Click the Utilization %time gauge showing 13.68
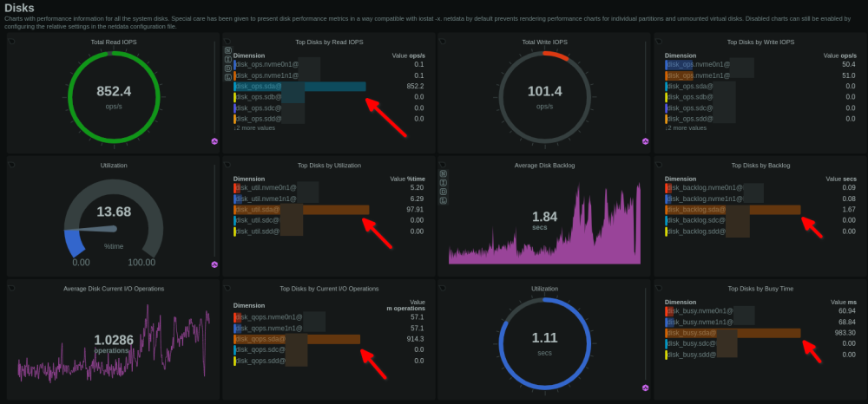The width and height of the screenshot is (868, 404). click(114, 218)
